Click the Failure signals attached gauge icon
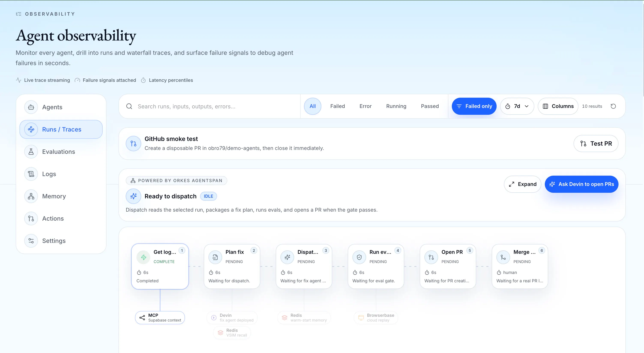This screenshot has height=353, width=644. pos(78,80)
